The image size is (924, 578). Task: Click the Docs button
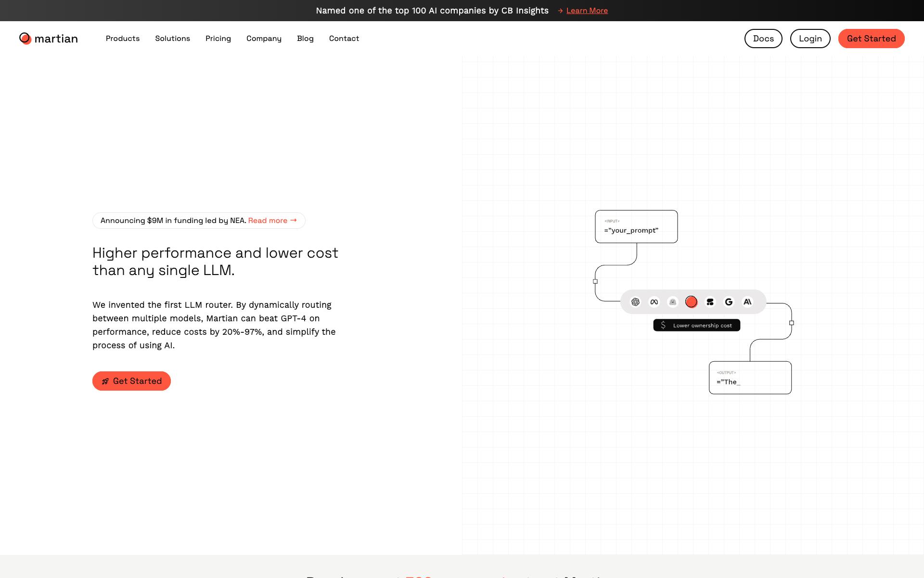(763, 39)
